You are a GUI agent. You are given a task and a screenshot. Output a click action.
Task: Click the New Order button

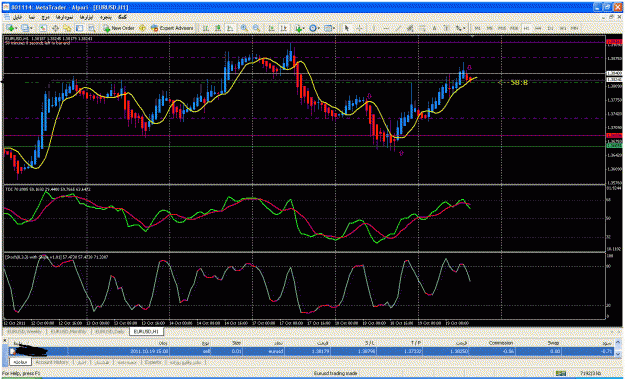pos(119,28)
